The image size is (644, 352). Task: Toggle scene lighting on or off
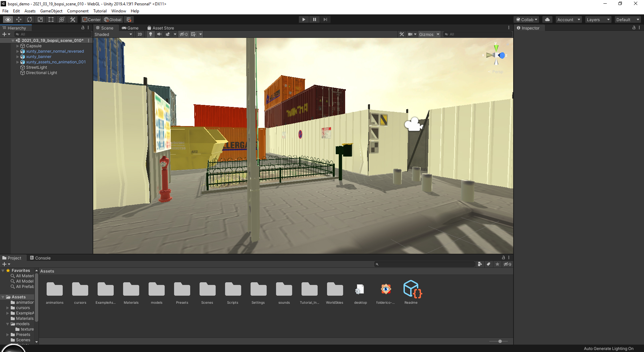tap(150, 34)
